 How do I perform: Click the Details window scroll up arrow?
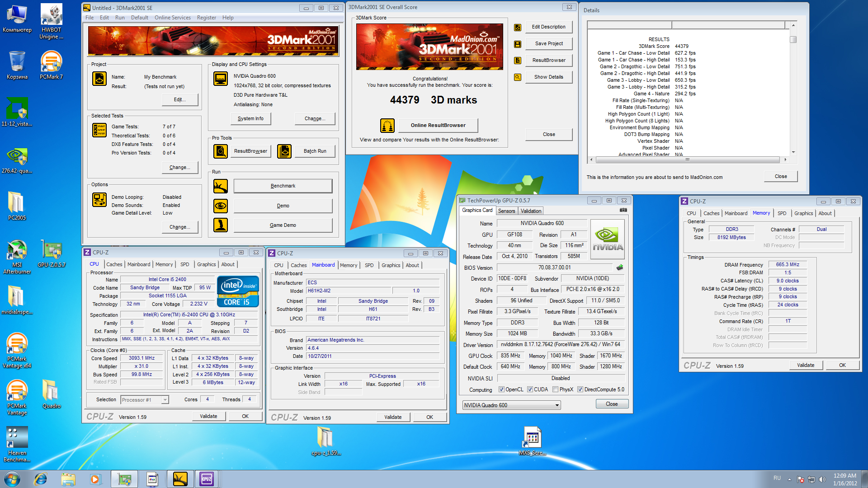pos(793,25)
